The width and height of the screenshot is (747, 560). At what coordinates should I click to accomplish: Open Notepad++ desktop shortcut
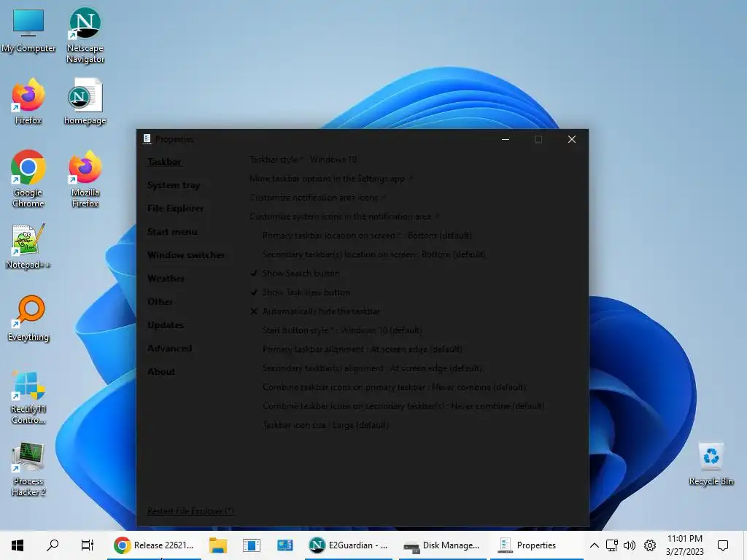tap(28, 246)
